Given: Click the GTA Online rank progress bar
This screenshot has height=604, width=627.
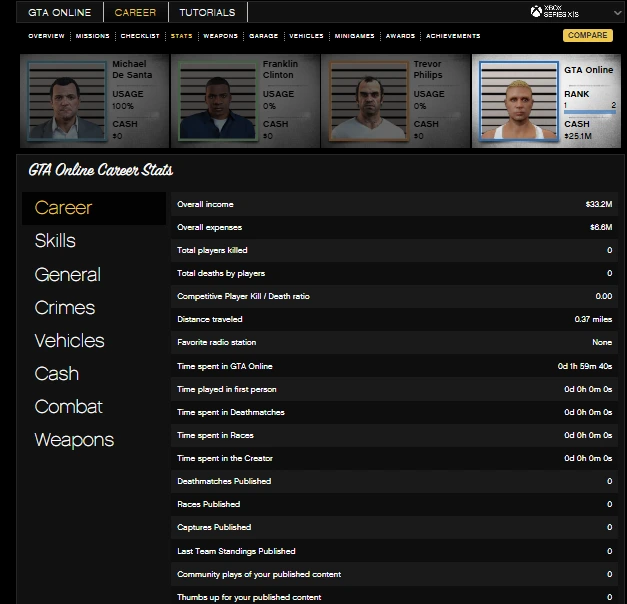Looking at the screenshot, I should [589, 112].
